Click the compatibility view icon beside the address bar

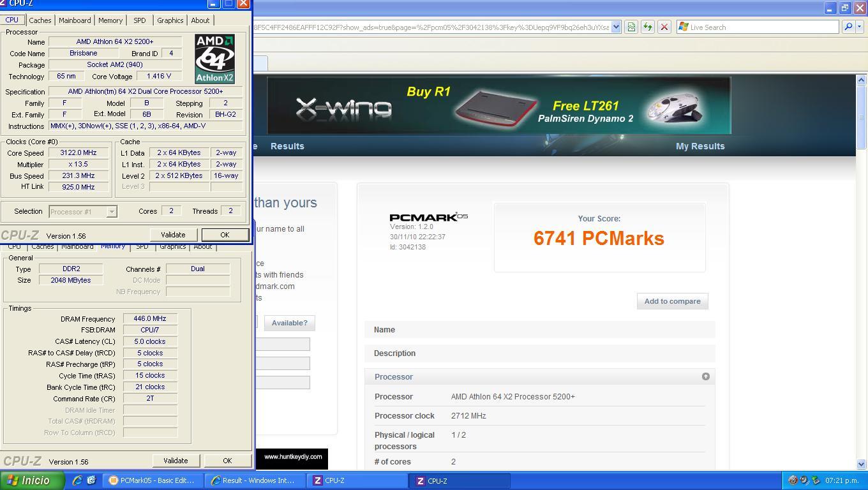(631, 27)
